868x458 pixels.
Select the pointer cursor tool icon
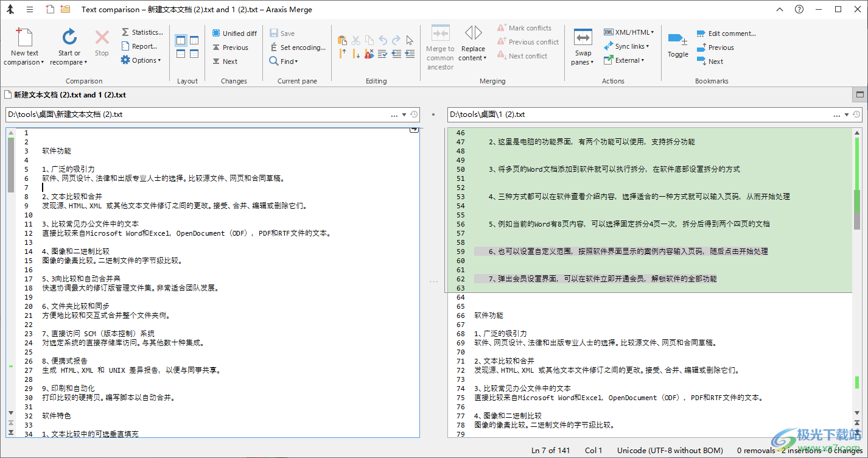point(410,40)
